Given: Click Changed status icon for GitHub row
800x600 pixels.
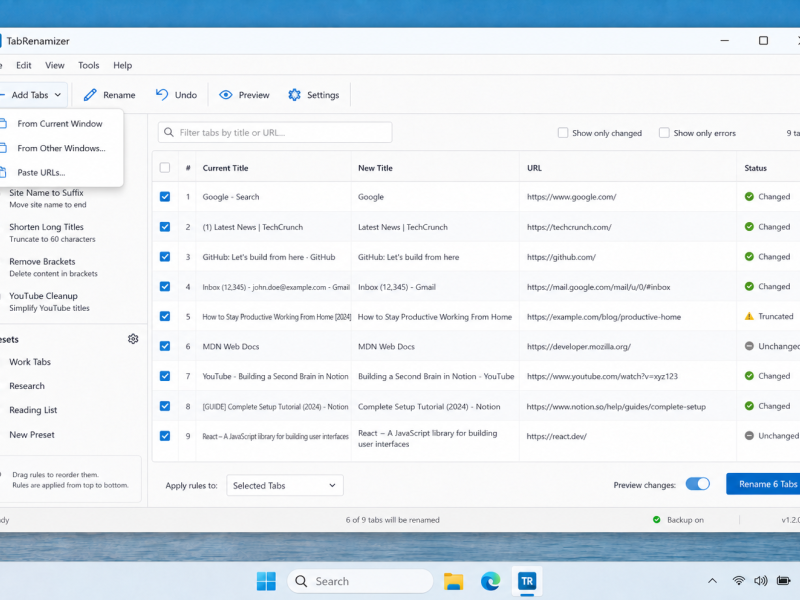Looking at the screenshot, I should (749, 257).
